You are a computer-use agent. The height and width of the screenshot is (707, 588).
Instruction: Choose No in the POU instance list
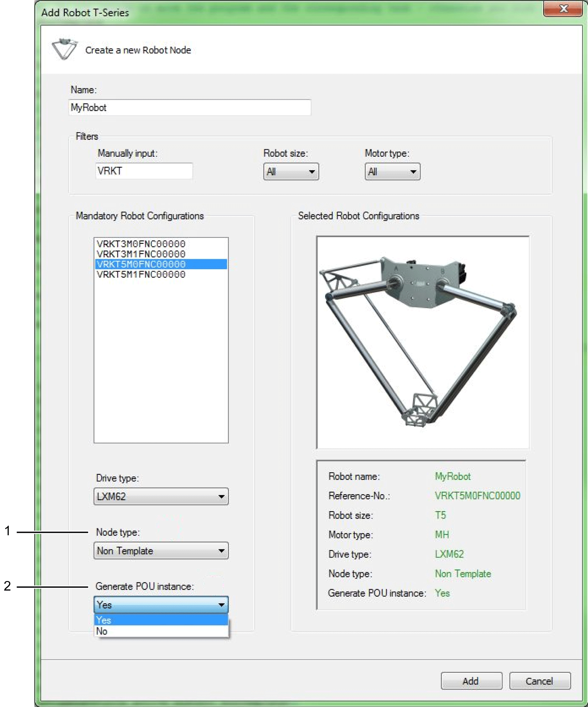coord(161,631)
